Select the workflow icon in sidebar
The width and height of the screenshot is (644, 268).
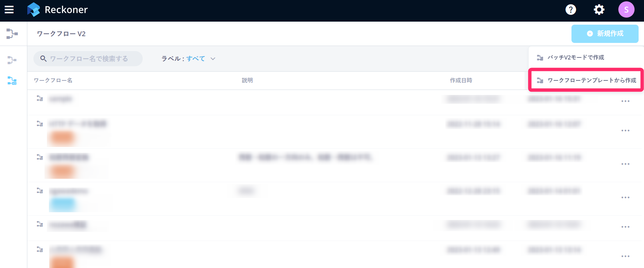pyautogui.click(x=12, y=60)
